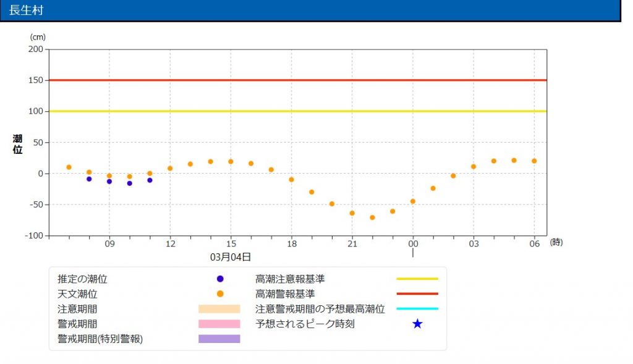Click the (時) x-axis unit label
633x364 pixels.
556,242
